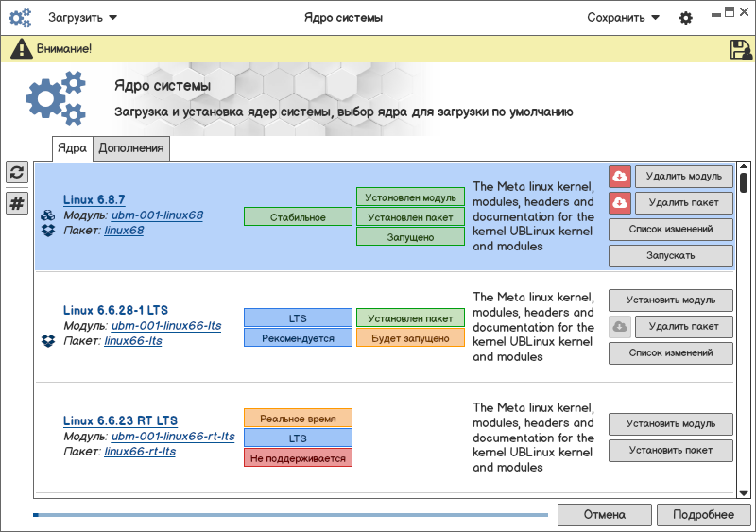Click red cloud icon beside Linux 6.8.7 Удалить пакет
This screenshot has height=532, width=756.
620,203
